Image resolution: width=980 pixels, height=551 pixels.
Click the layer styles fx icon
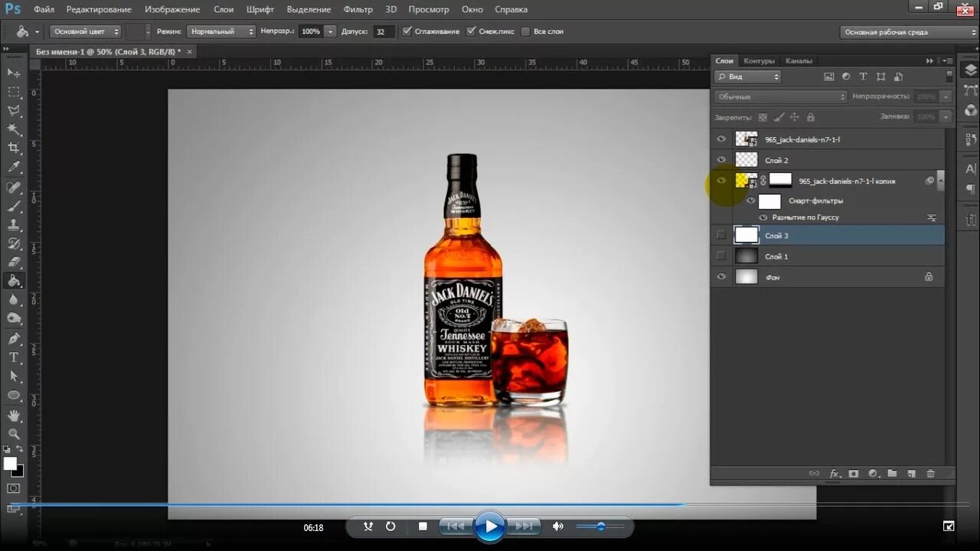pos(835,474)
